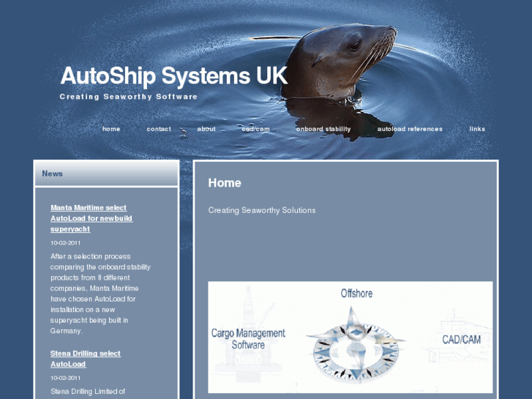The height and width of the screenshot is (399, 532).
Task: Select Cargo Management Software in banner
Action: [248, 338]
